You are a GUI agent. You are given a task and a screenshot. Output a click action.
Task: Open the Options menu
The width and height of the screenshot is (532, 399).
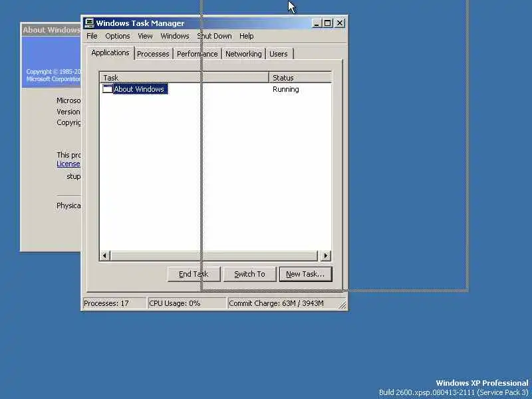118,36
